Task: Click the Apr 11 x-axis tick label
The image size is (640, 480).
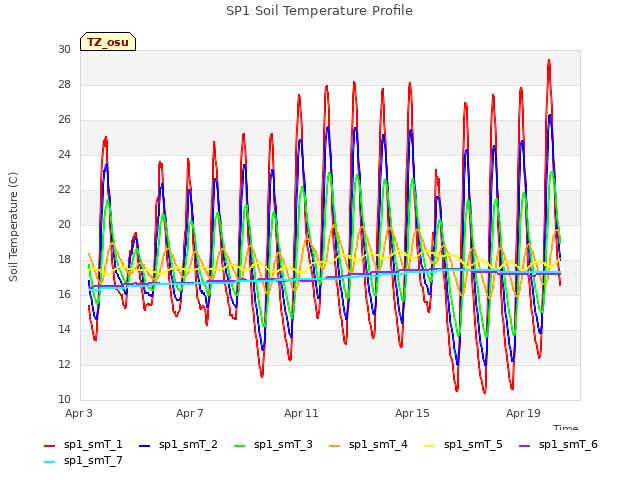Action: 301,413
